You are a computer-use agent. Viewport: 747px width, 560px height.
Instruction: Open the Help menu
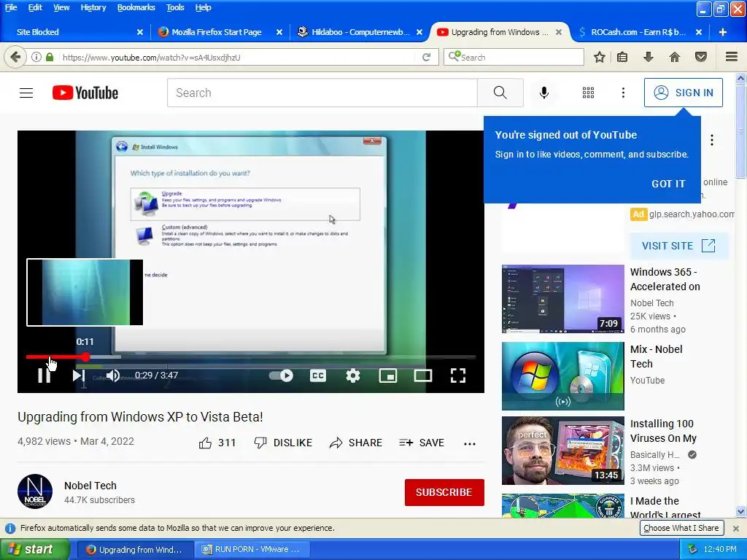coord(203,7)
